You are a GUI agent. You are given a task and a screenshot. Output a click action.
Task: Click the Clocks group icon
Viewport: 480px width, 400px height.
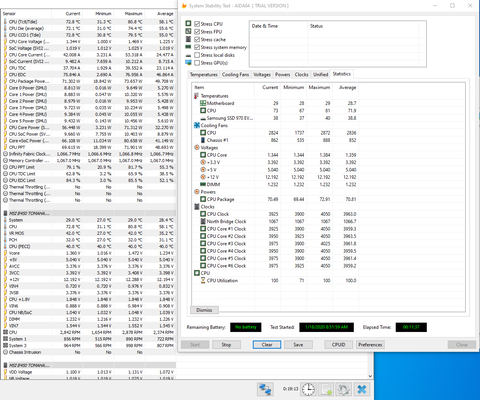tap(197, 207)
